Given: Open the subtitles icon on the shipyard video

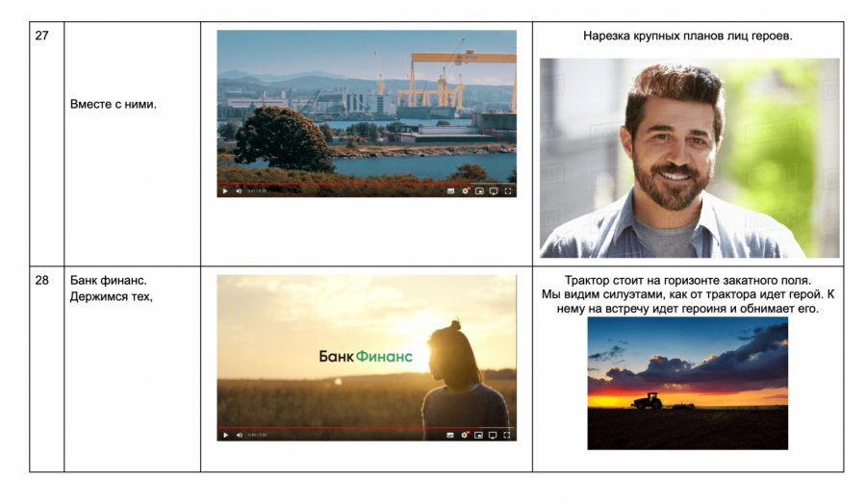Looking at the screenshot, I should click(450, 191).
